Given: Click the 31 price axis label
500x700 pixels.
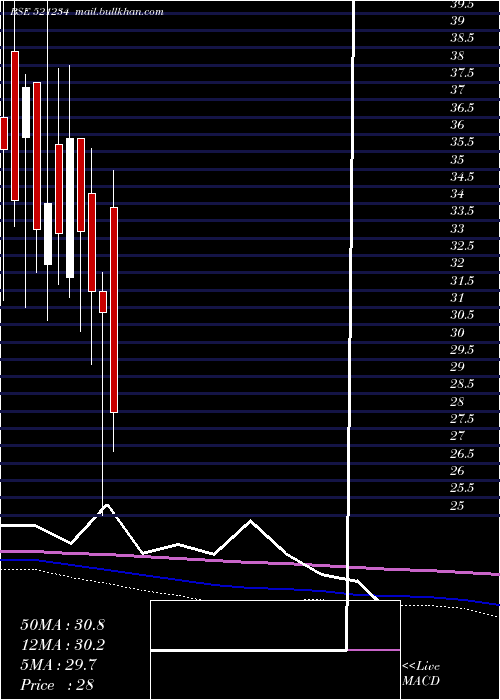Looking at the screenshot, I should (x=458, y=297).
